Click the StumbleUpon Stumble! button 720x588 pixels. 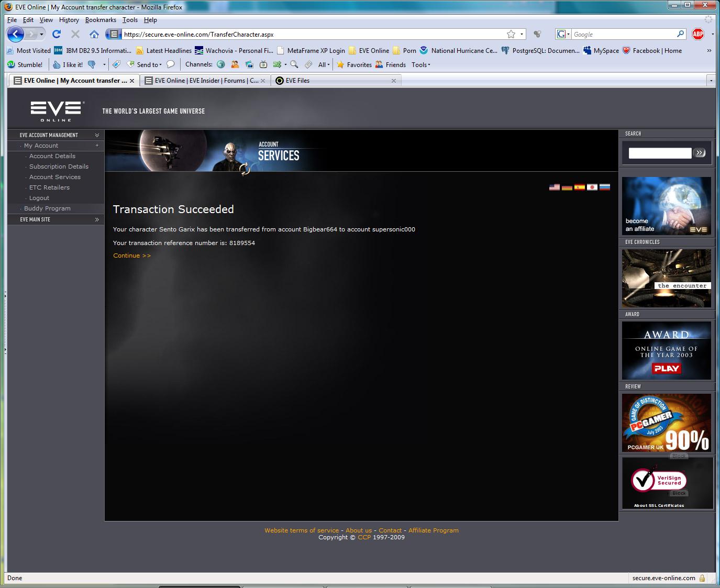point(25,65)
